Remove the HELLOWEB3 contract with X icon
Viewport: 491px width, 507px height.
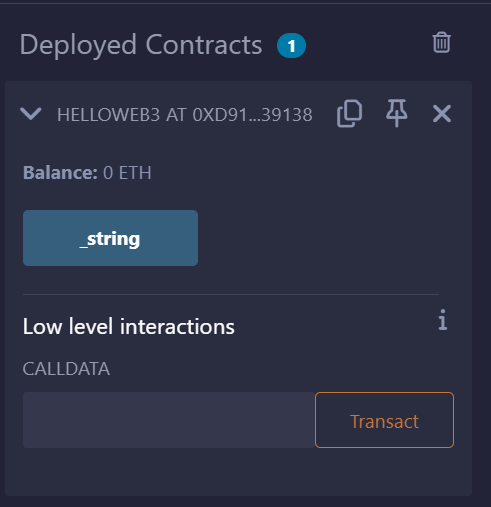(x=442, y=114)
